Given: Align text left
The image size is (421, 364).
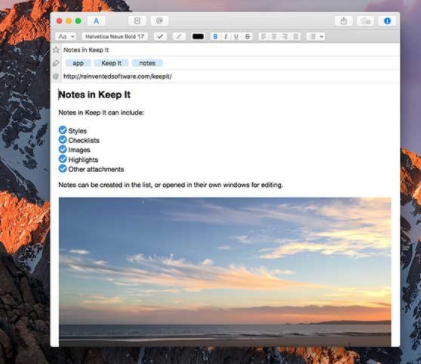Looking at the screenshot, I should (x=264, y=37).
